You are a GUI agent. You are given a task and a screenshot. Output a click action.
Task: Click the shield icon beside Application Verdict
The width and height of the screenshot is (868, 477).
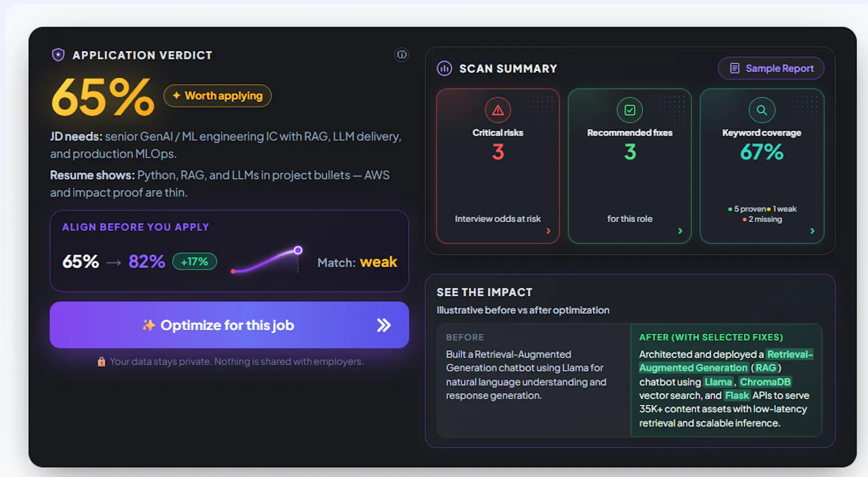click(x=58, y=55)
